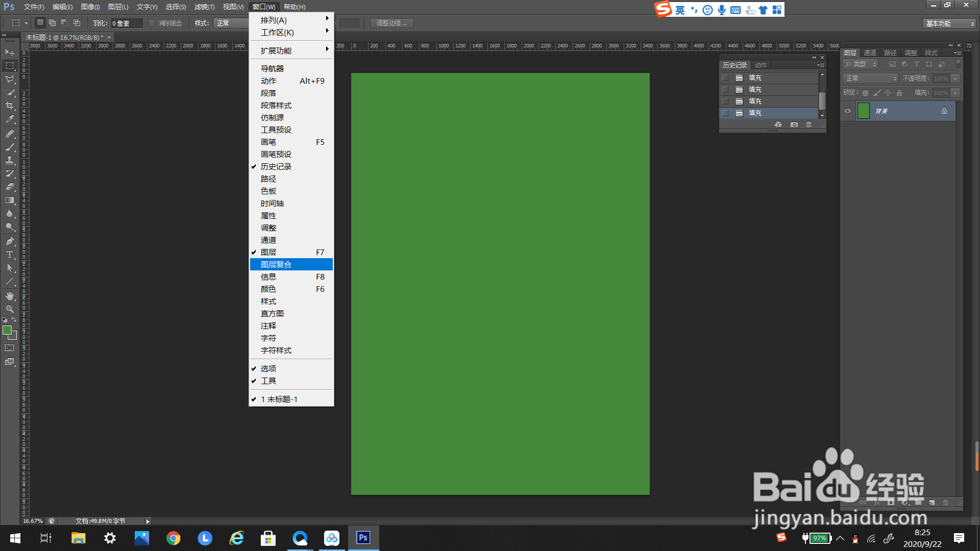Hide the Background layer with eye icon

[848, 111]
